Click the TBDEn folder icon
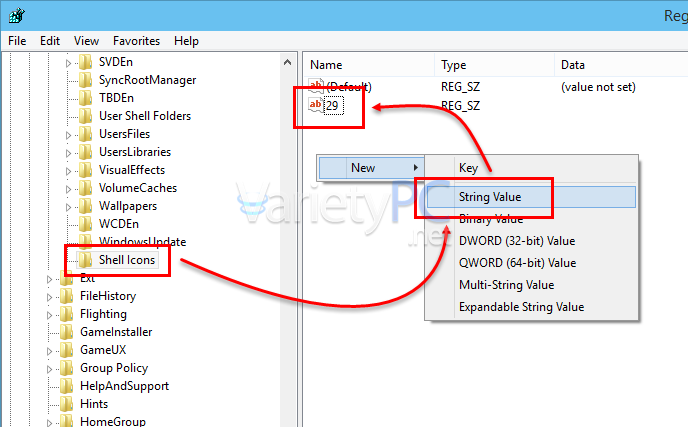The width and height of the screenshot is (688, 427). 85,98
